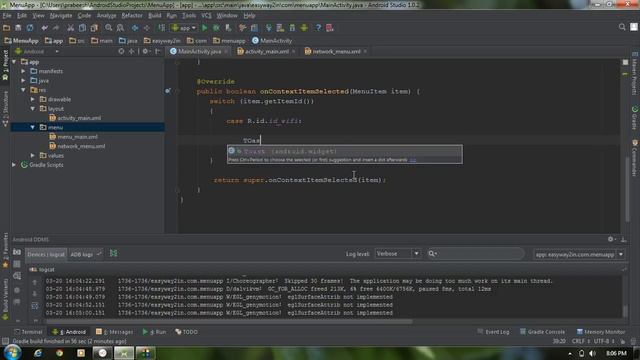Expand the drawable folder arrow

[x=33, y=99]
